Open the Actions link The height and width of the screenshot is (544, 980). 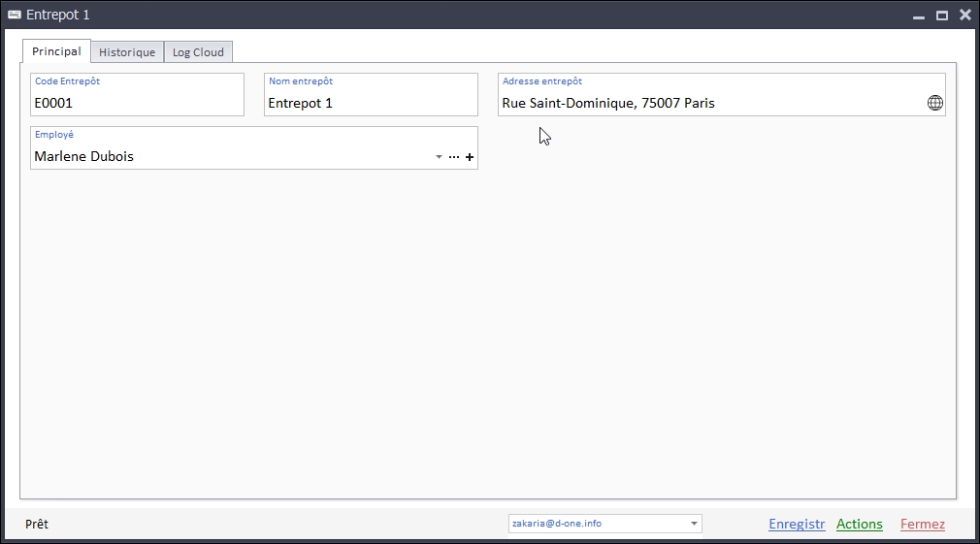pos(859,525)
